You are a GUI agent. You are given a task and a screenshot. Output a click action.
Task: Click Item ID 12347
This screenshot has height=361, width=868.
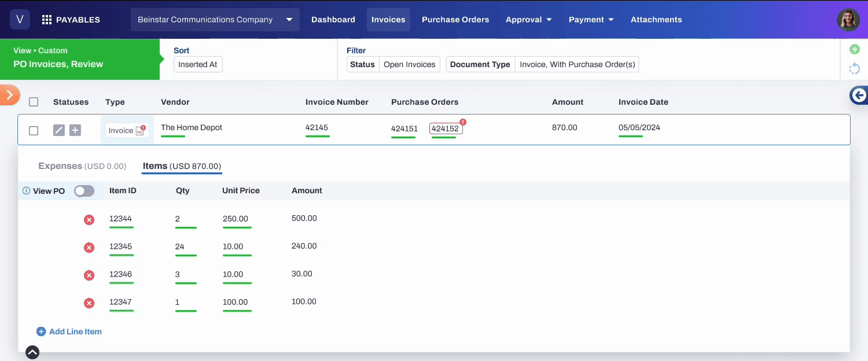(x=121, y=302)
